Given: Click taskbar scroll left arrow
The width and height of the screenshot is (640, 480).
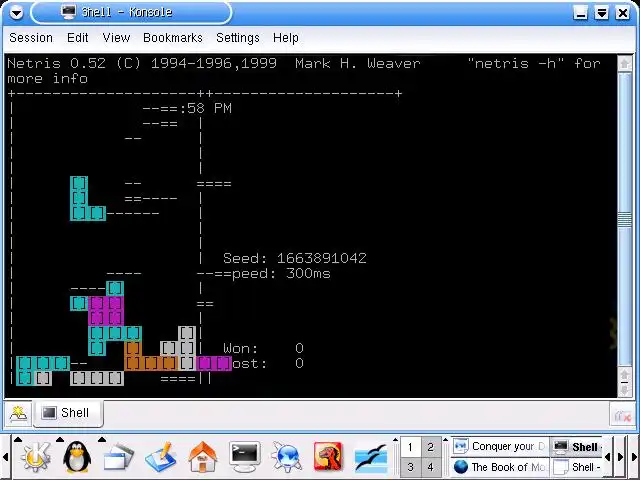Looking at the screenshot, I should [x=607, y=457].
